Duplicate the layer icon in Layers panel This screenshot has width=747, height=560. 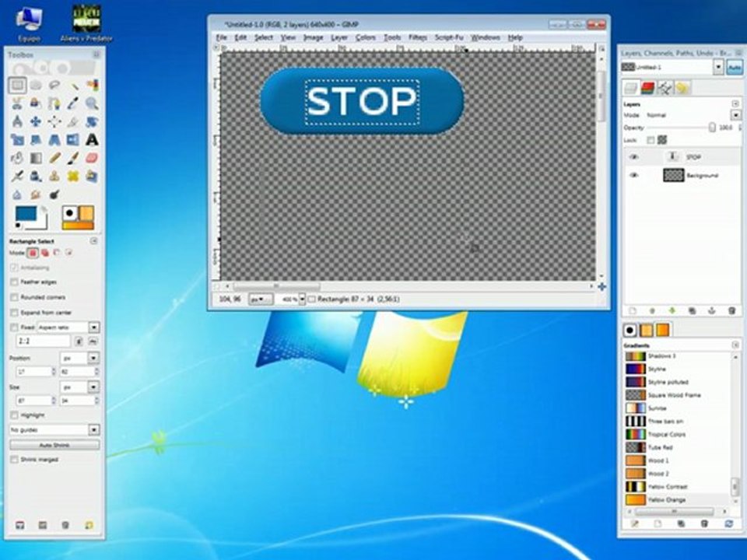tap(692, 311)
